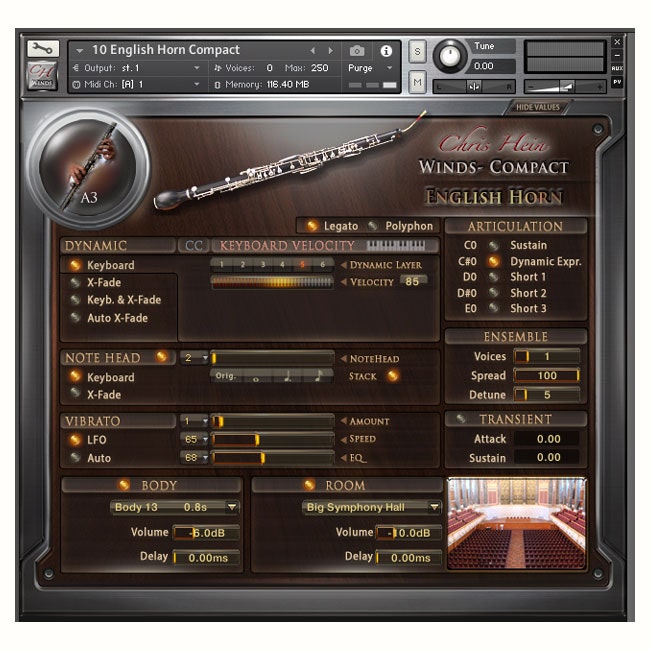Click the English Horn A3 round picture
Screen dimensions: 650x650
coord(88,166)
